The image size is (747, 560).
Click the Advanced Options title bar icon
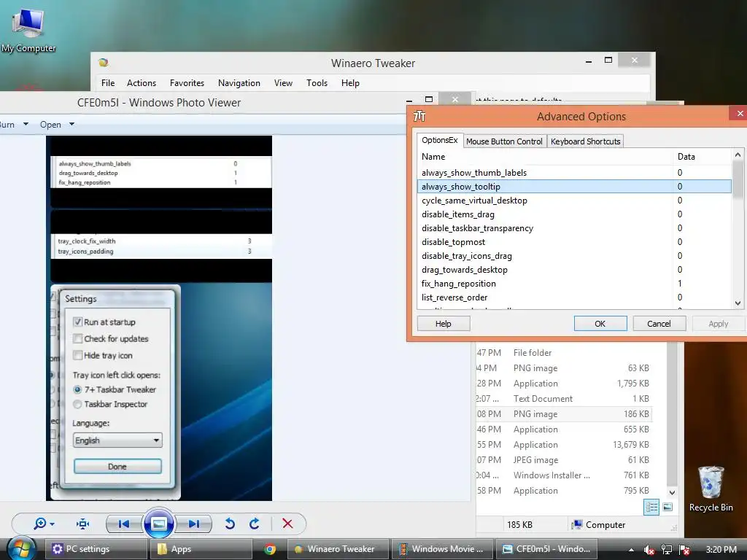419,116
